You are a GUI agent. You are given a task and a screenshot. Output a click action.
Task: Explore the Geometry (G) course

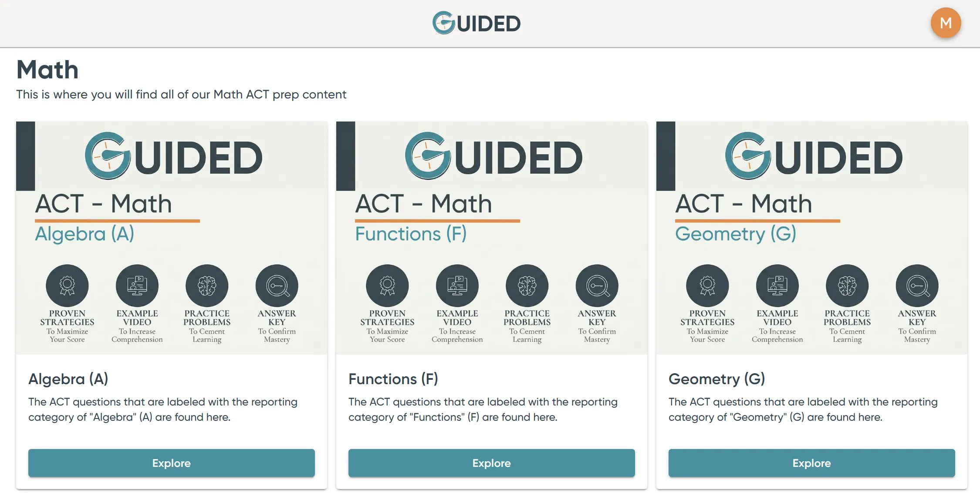[x=811, y=463]
